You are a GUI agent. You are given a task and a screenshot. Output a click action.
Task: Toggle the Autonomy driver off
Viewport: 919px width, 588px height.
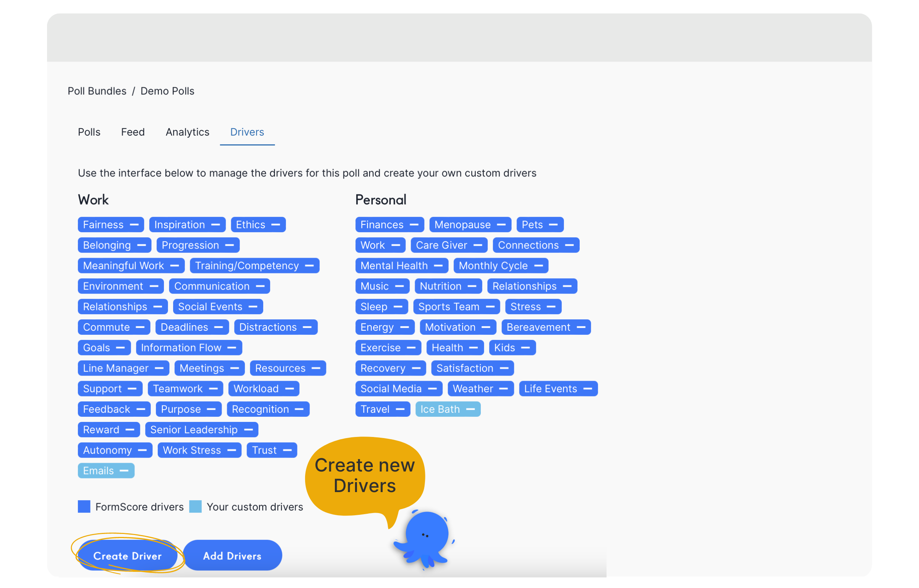[141, 449]
